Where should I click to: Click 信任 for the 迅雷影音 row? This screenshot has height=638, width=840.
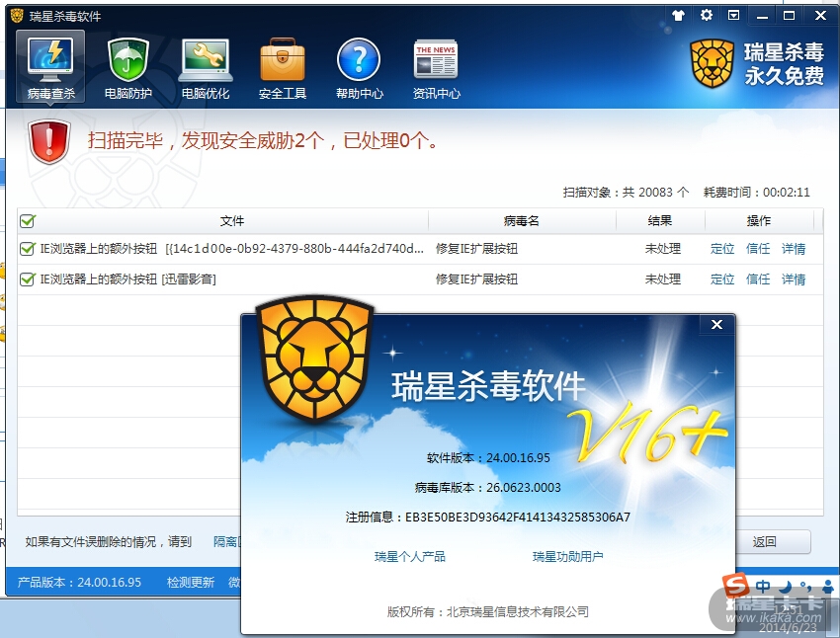pos(758,279)
